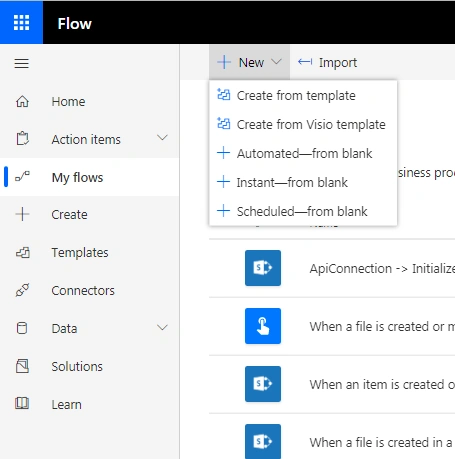The height and width of the screenshot is (459, 455).
Task: Open 'When a file is created in a' flow
Action: pyautogui.click(x=381, y=442)
